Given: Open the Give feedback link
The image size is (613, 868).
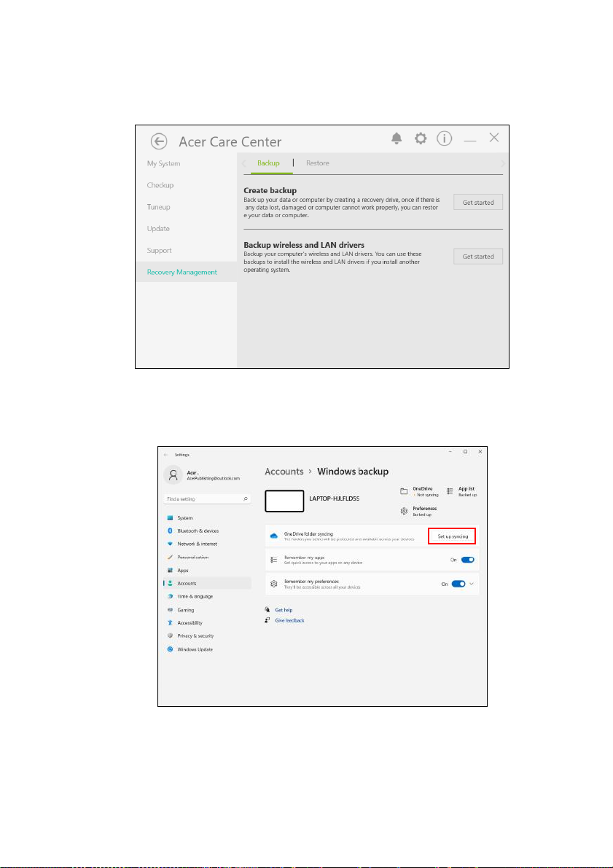Looking at the screenshot, I should point(289,620).
